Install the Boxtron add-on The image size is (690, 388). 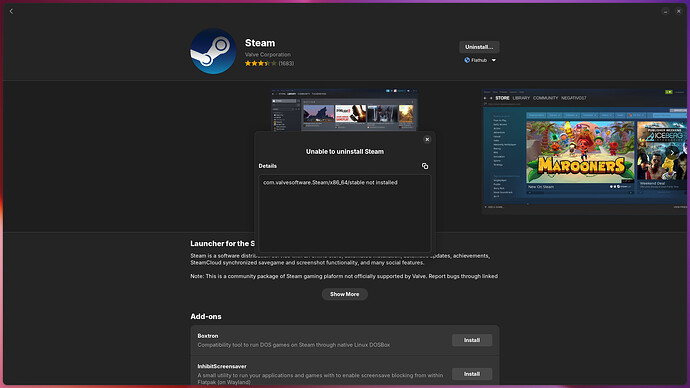[x=472, y=340]
